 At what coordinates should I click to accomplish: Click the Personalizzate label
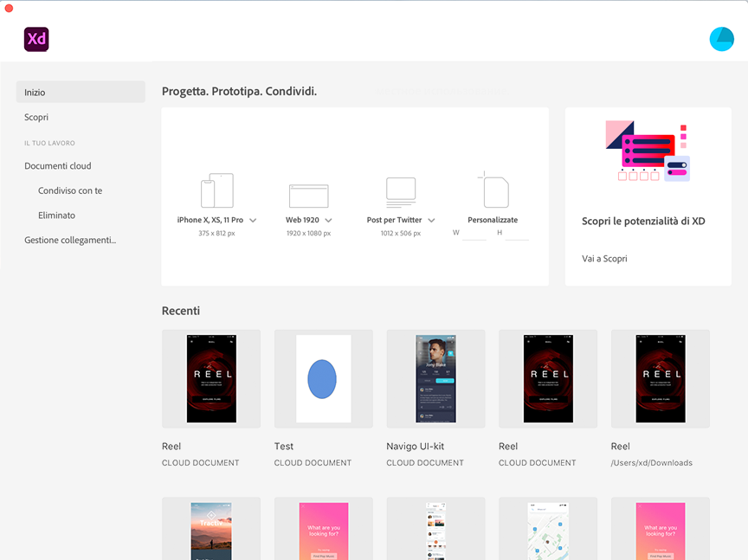[x=493, y=220]
